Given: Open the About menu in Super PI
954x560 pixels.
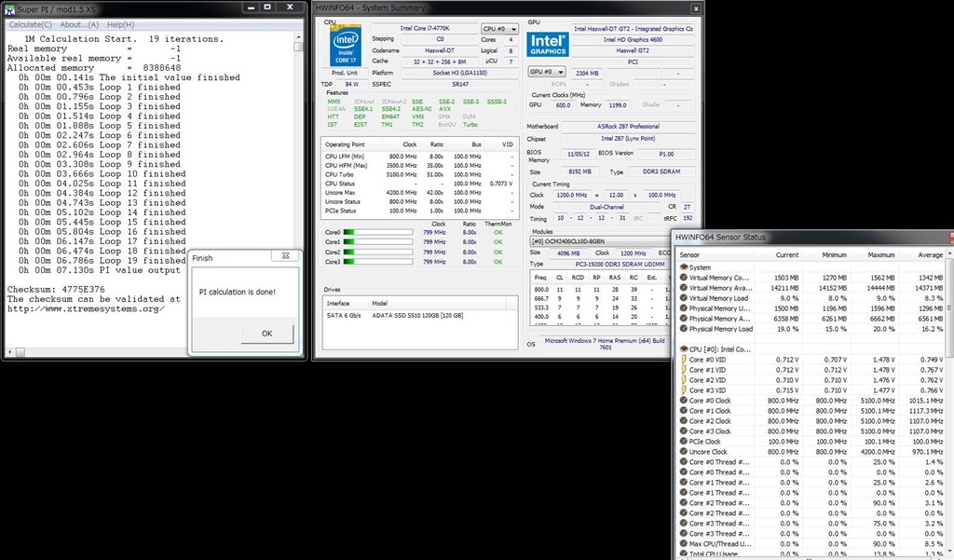Looking at the screenshot, I should tap(79, 24).
